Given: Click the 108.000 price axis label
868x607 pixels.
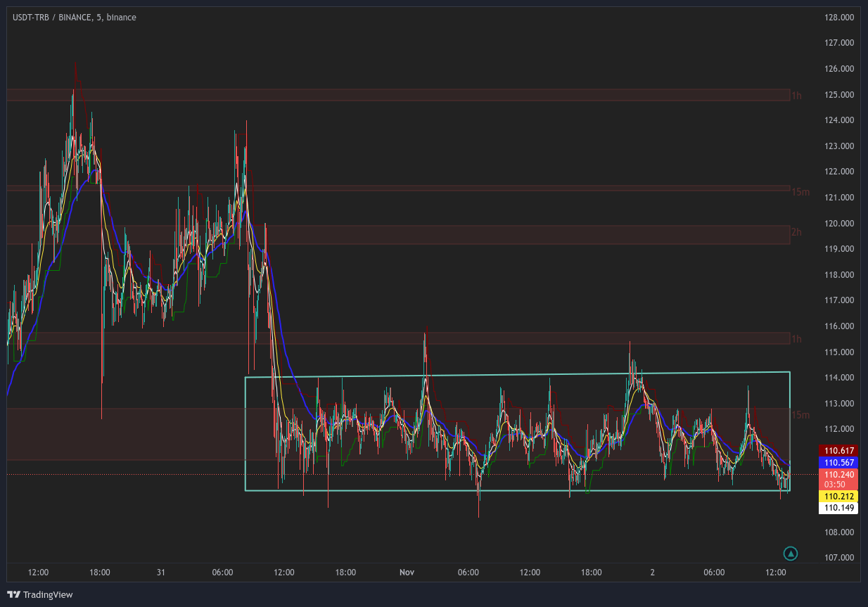Looking at the screenshot, I should coord(838,532).
